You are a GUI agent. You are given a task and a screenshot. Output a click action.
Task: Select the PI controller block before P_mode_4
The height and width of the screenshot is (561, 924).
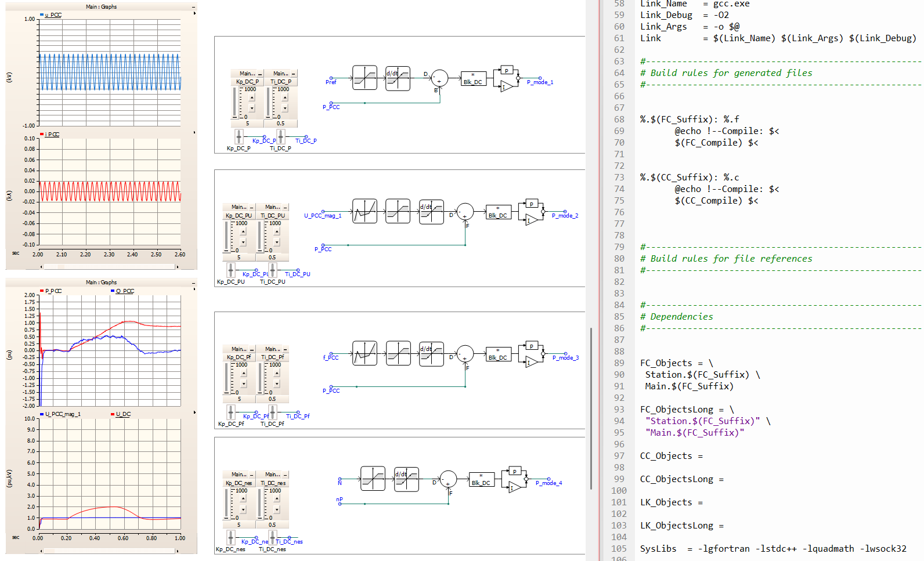click(x=514, y=480)
